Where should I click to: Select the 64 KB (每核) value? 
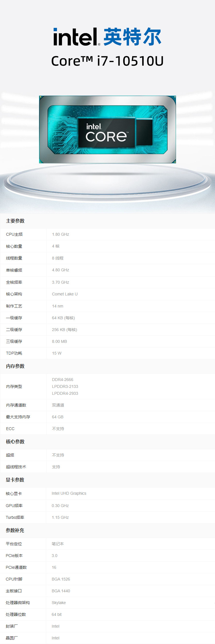coord(63,318)
